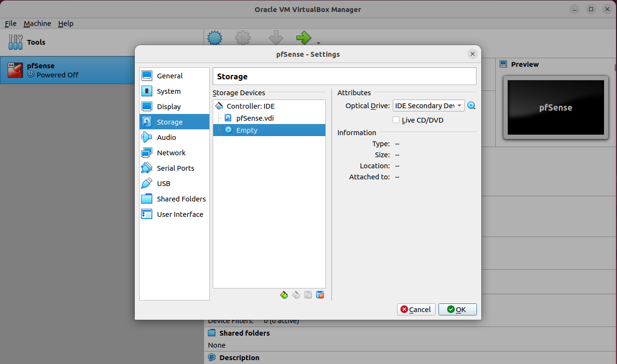Enable the Live CD/DVD checkbox
617x364 pixels.
[396, 120]
